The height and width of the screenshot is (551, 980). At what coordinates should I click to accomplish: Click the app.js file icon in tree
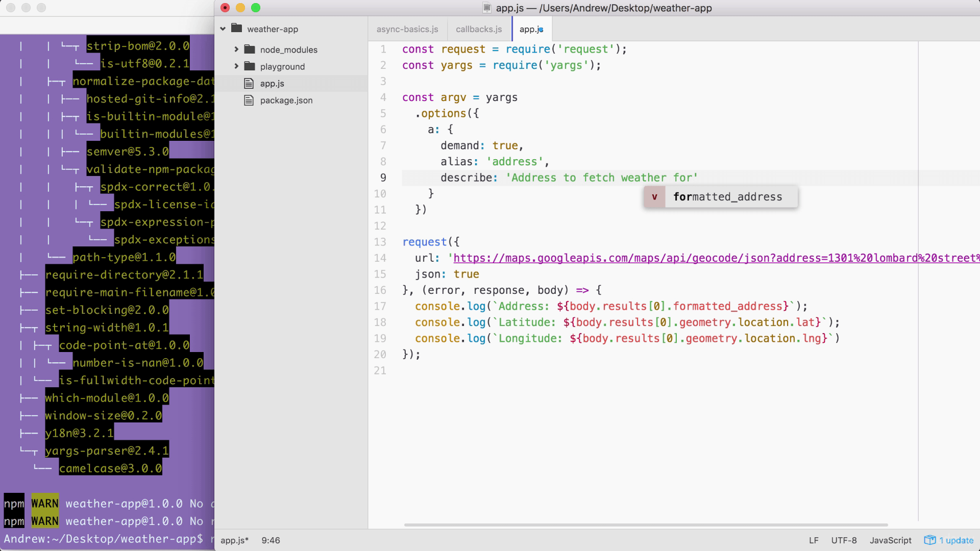249,83
